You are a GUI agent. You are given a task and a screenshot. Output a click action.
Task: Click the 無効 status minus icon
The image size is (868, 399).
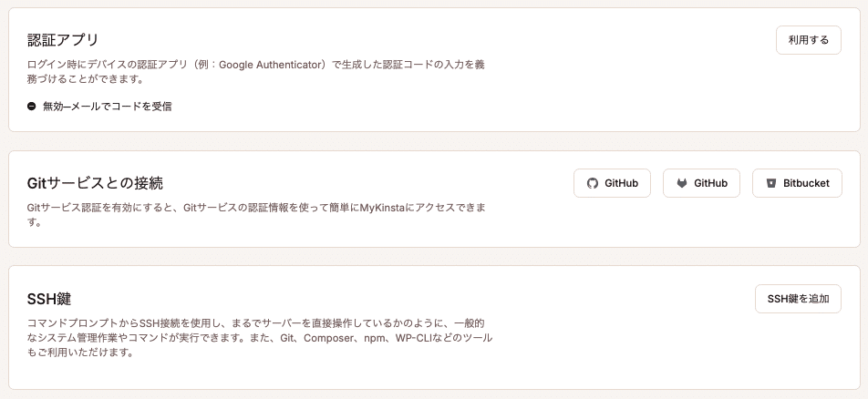coord(32,107)
